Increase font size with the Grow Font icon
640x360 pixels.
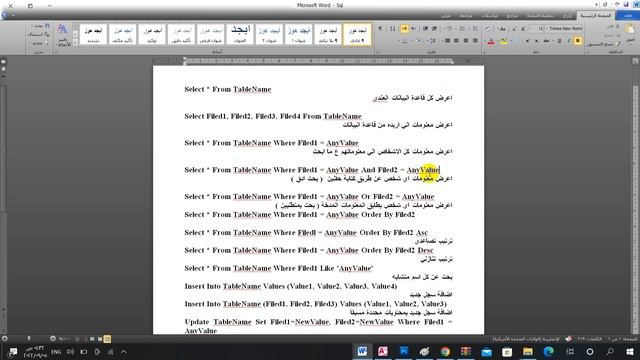(524, 29)
